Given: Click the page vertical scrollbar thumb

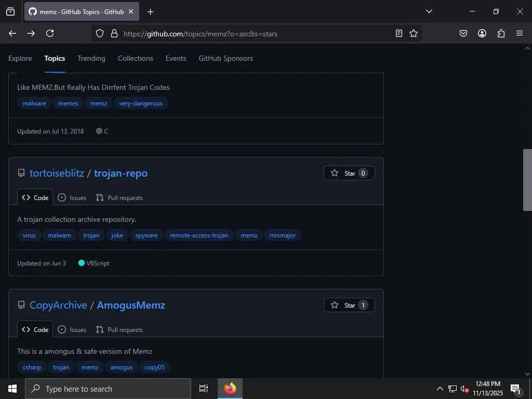Looking at the screenshot, I should (x=527, y=180).
